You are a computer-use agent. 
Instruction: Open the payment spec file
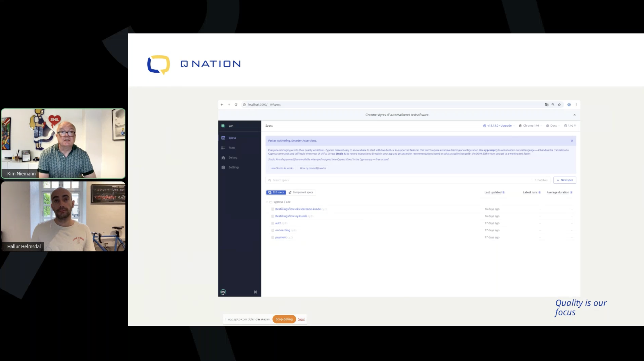(284, 237)
